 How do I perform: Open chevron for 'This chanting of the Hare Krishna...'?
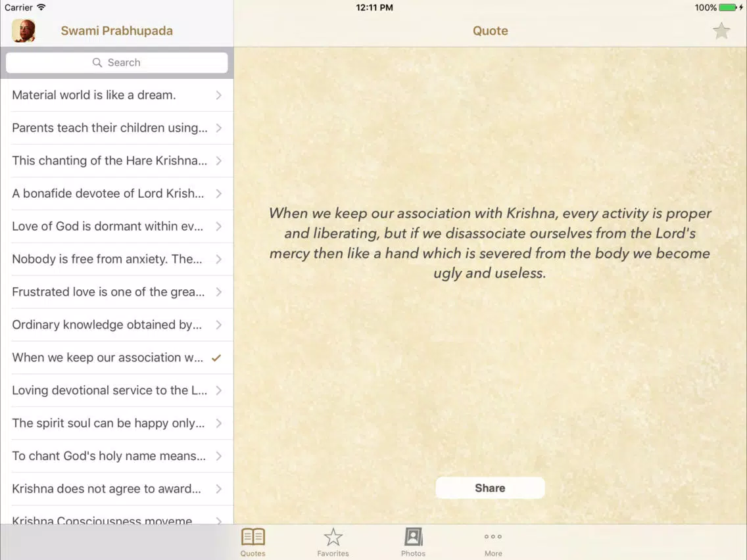click(x=219, y=160)
